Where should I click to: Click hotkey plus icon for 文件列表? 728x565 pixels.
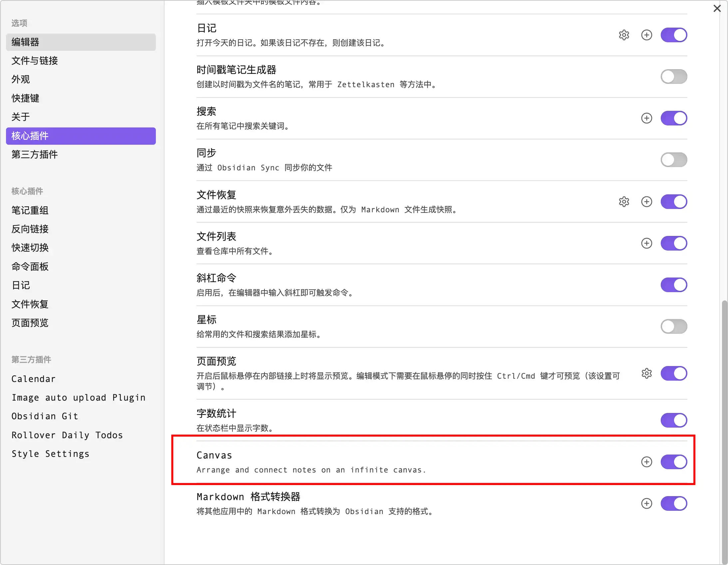[646, 243]
